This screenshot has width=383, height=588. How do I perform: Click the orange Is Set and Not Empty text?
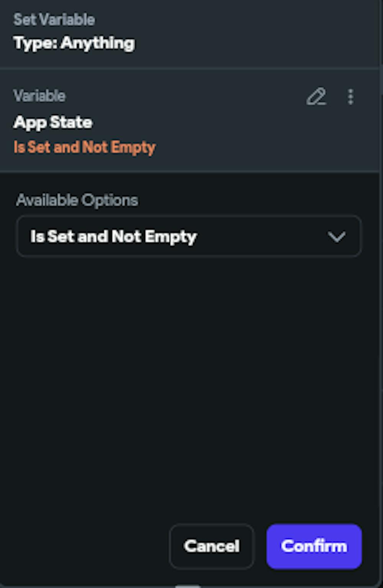pos(84,147)
